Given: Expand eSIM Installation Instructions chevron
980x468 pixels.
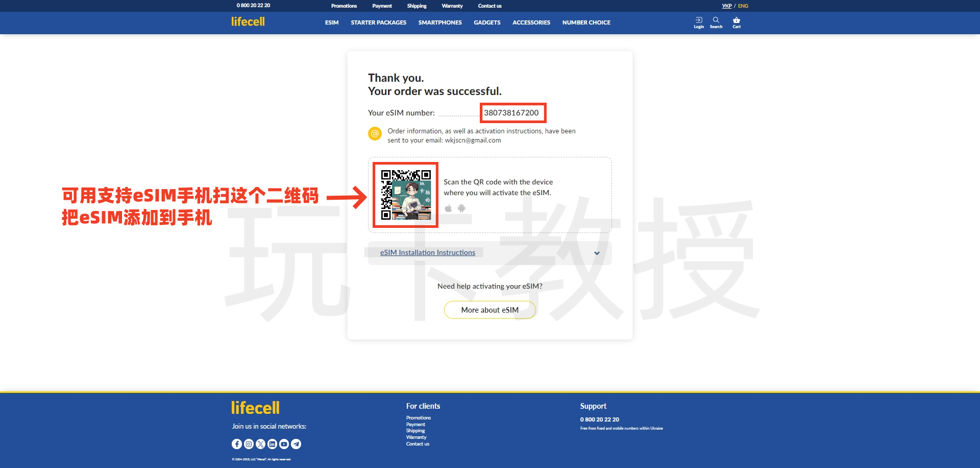Looking at the screenshot, I should pyautogui.click(x=597, y=253).
